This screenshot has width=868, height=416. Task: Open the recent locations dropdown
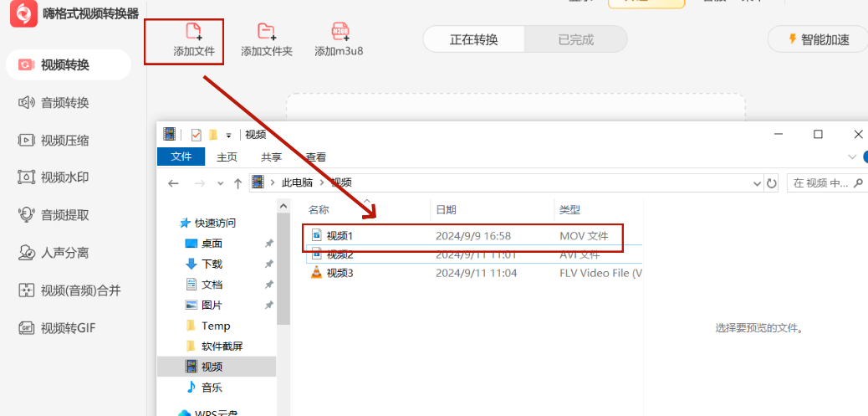220,183
